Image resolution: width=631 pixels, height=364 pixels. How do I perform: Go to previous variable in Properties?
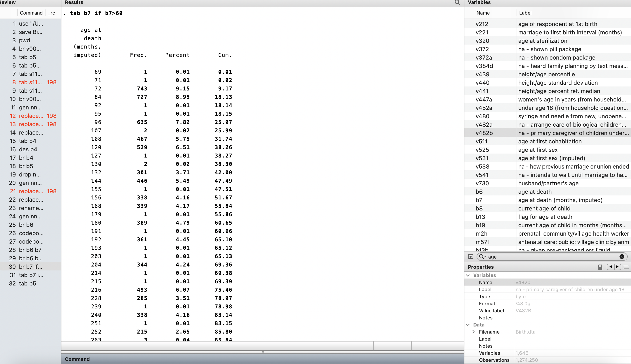click(610, 267)
